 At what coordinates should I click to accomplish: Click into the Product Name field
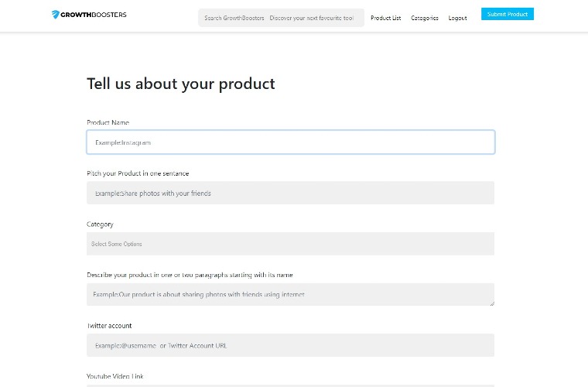(x=290, y=142)
